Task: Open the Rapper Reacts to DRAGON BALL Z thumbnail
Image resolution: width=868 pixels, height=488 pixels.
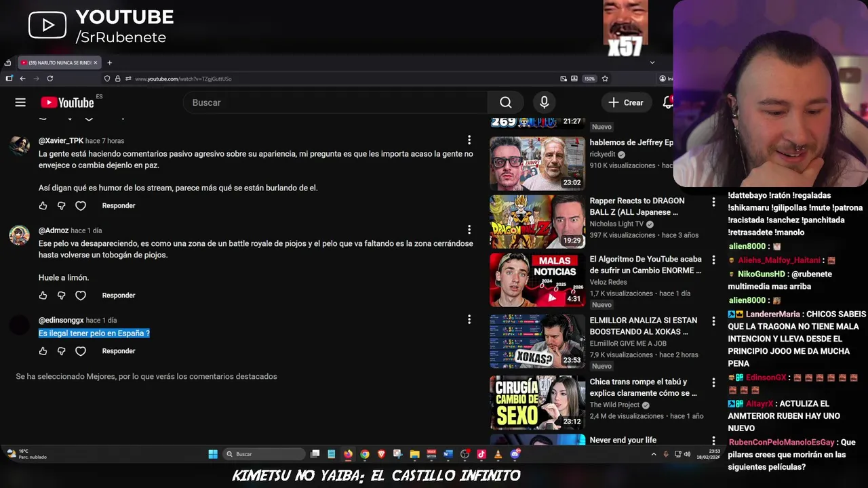Action: coord(537,221)
